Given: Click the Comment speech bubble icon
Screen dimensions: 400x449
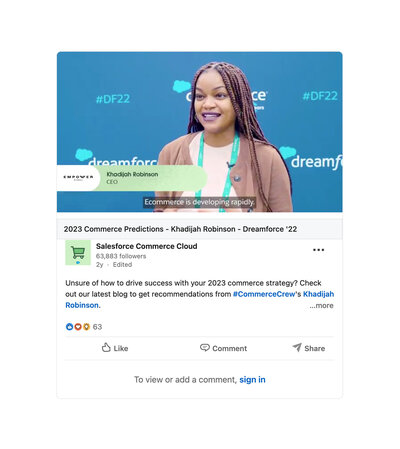Looking at the screenshot, I should (x=205, y=348).
